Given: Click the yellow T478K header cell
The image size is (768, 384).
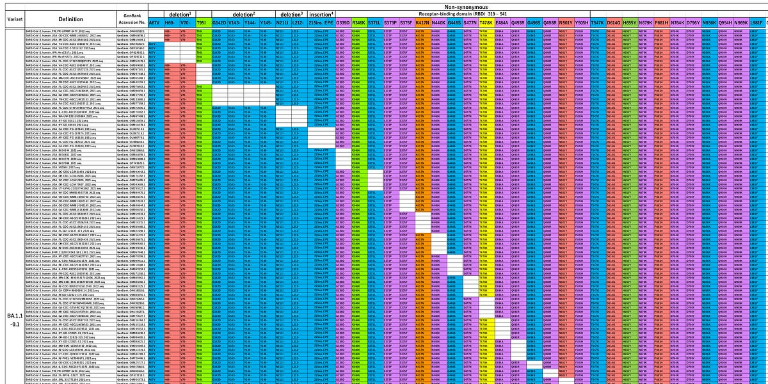Looking at the screenshot, I should point(486,23).
